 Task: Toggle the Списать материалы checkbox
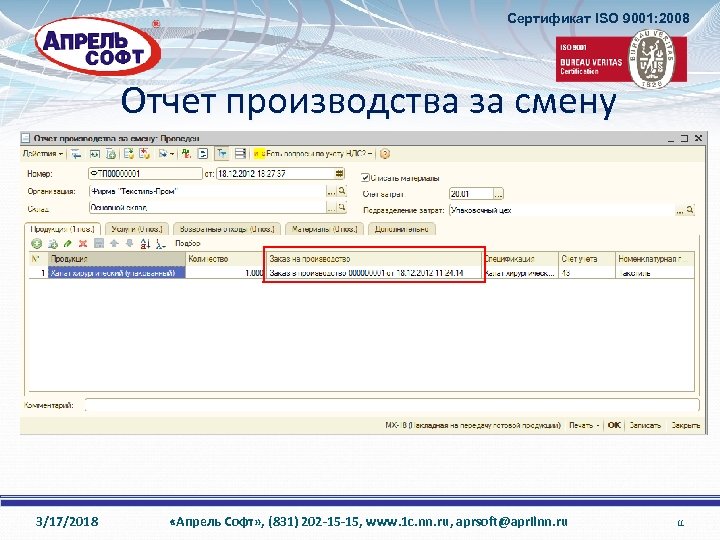coord(366,178)
